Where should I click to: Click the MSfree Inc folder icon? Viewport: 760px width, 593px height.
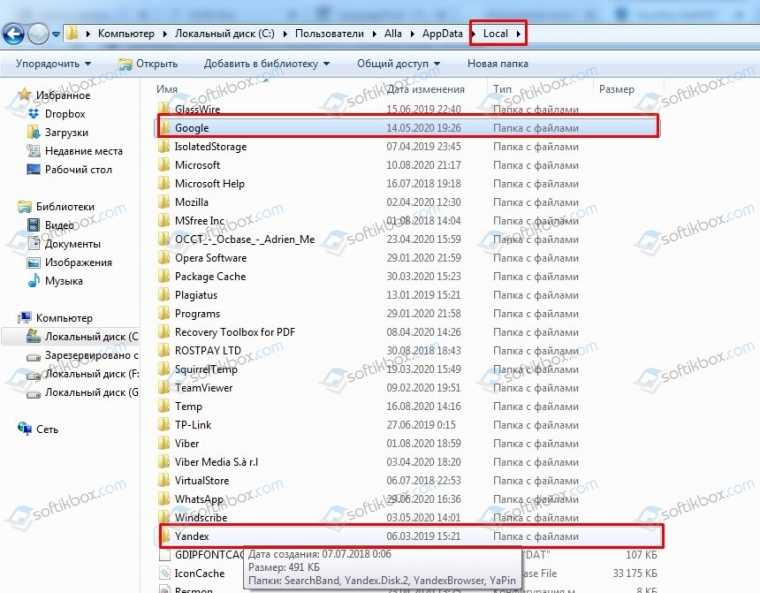pos(164,221)
